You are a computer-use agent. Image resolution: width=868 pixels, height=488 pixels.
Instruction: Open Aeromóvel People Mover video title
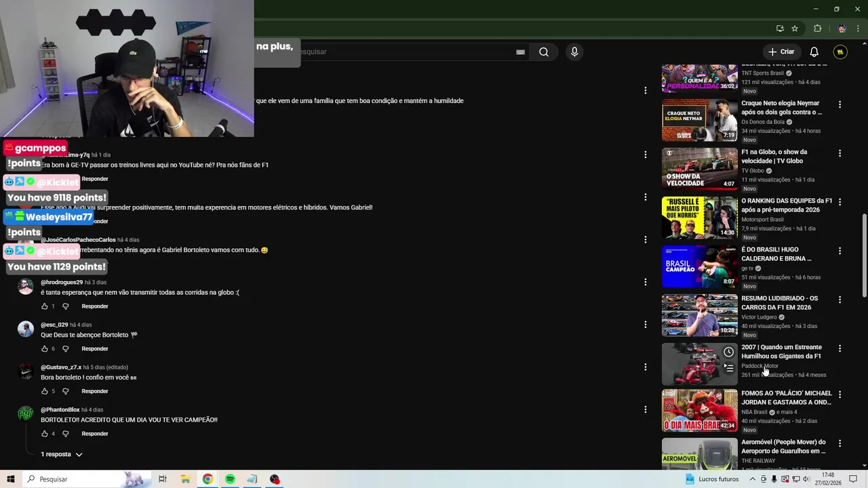[783, 447]
